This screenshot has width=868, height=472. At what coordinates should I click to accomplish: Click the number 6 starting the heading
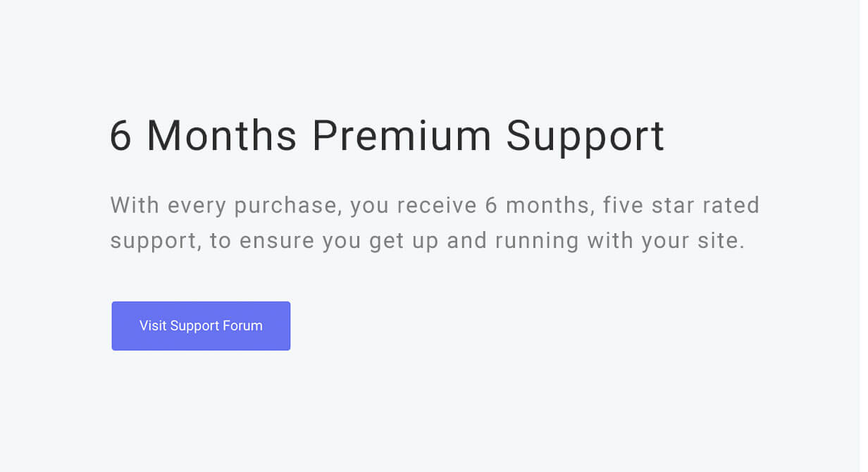pyautogui.click(x=121, y=136)
